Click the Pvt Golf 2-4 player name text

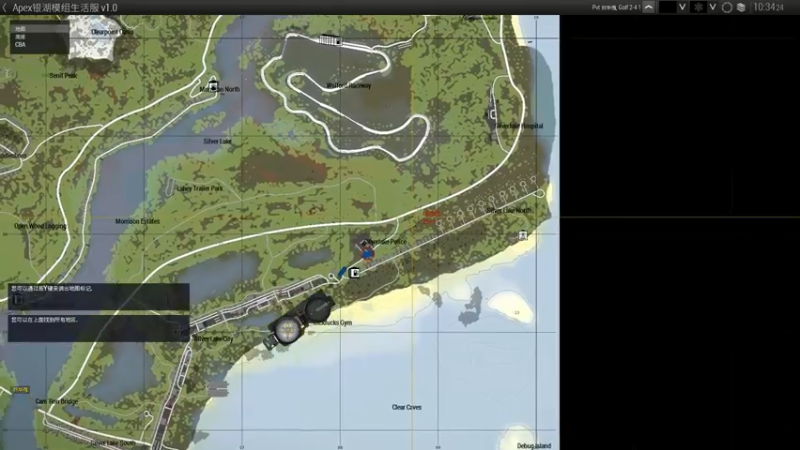click(x=616, y=8)
